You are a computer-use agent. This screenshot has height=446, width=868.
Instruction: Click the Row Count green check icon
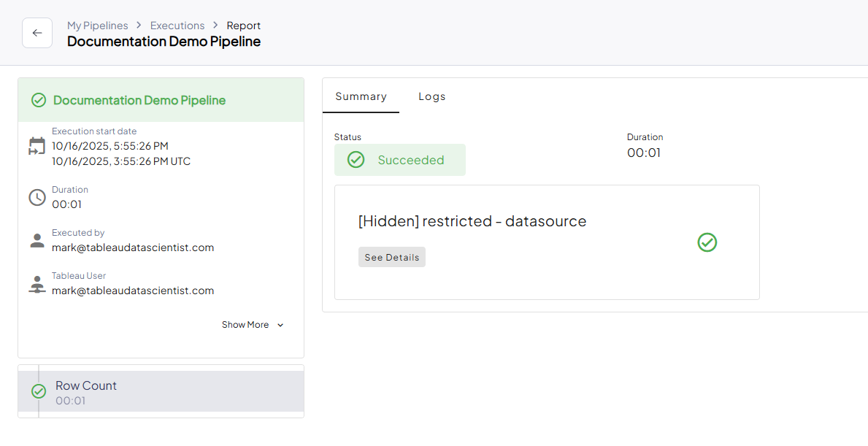39,391
